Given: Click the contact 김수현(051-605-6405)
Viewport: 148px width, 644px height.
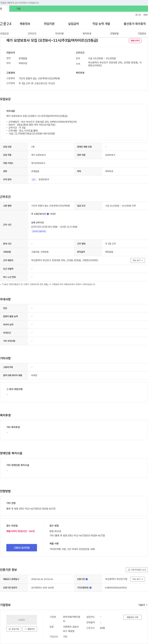Looking at the screenshot, I should pos(42,588).
